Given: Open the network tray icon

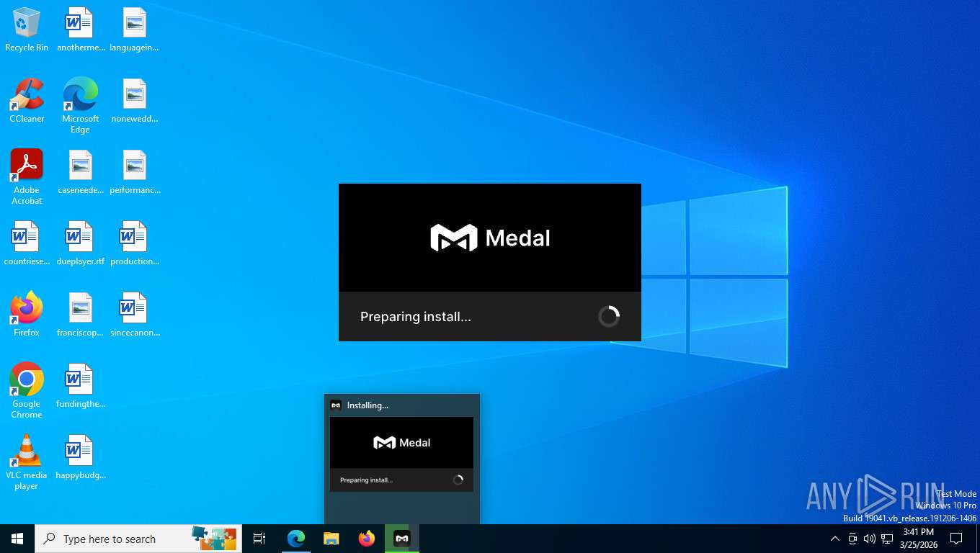Looking at the screenshot, I should 887,538.
